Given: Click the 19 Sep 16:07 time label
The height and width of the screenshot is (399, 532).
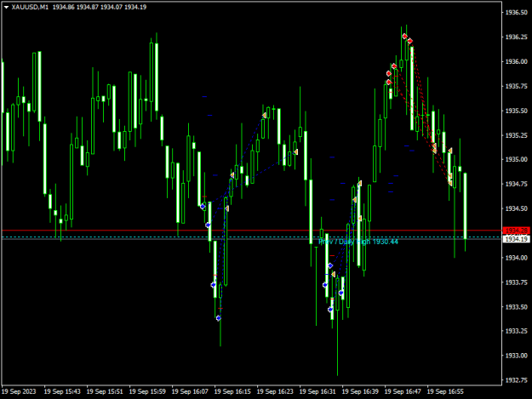Looking at the screenshot, I should pyautogui.click(x=190, y=391).
